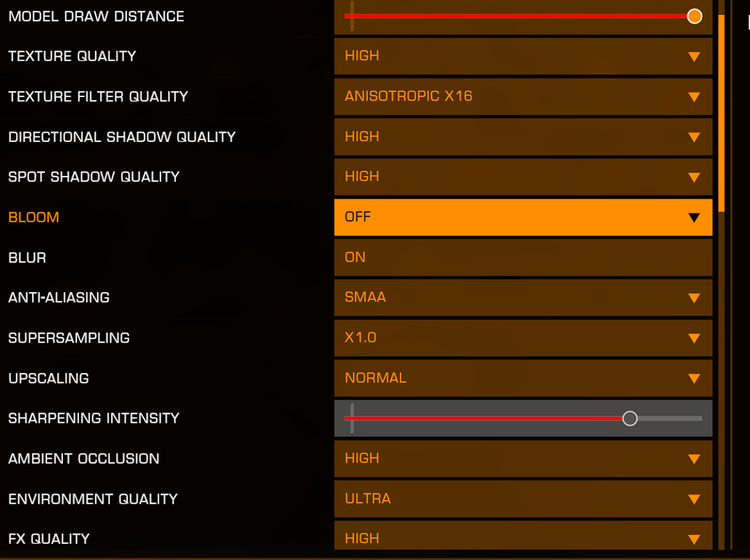
Task: Click the ANISOTROPIC X16 value field
Action: coord(523,96)
